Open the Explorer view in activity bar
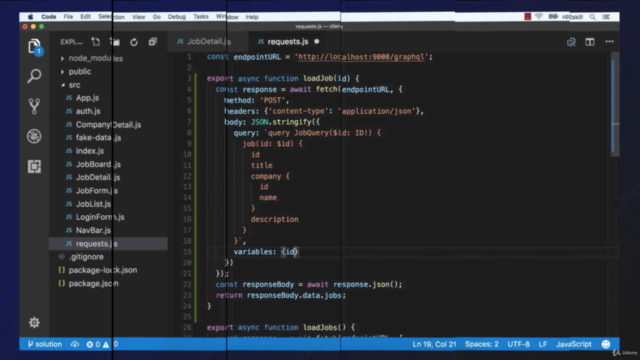Screen dimensions: 640x360 [34, 46]
